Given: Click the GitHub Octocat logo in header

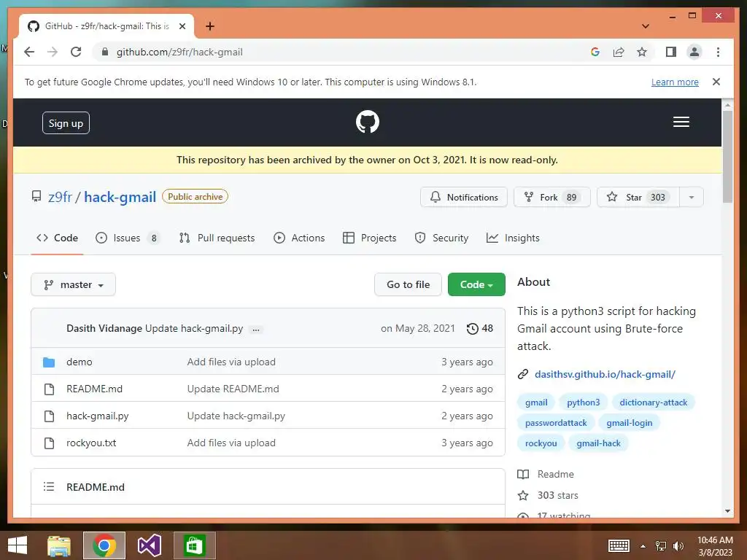Looking at the screenshot, I should click(368, 122).
